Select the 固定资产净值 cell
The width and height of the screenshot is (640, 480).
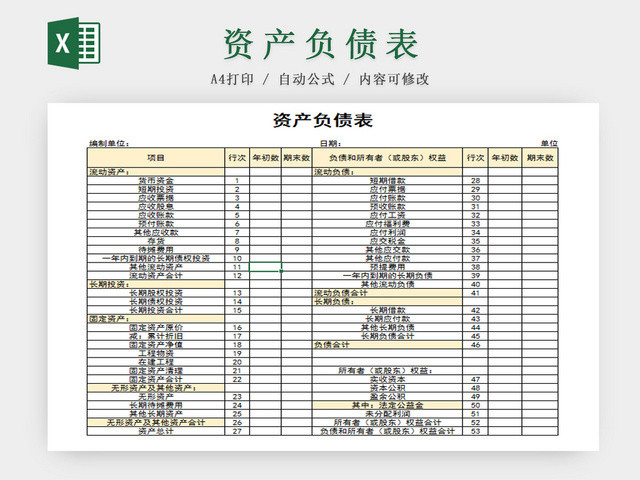click(x=156, y=344)
